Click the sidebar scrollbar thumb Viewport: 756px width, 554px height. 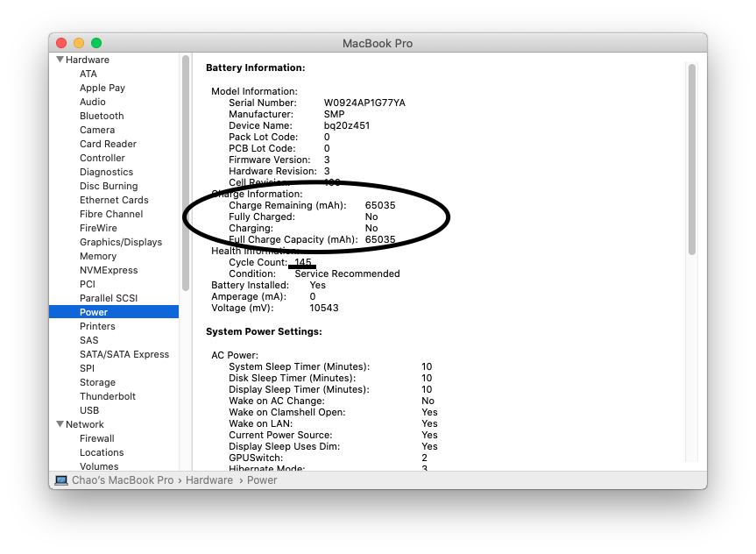186,173
